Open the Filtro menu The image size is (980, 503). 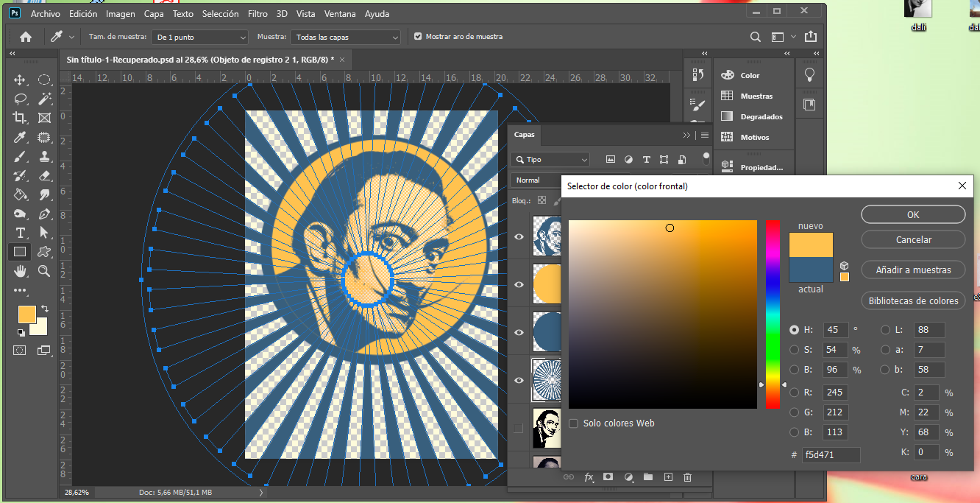pos(258,13)
